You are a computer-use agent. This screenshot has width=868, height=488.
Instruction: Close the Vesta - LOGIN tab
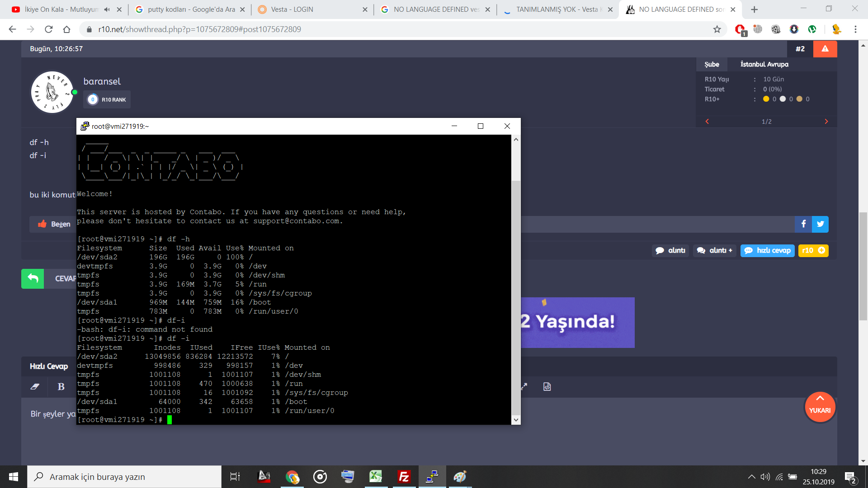[x=365, y=9]
